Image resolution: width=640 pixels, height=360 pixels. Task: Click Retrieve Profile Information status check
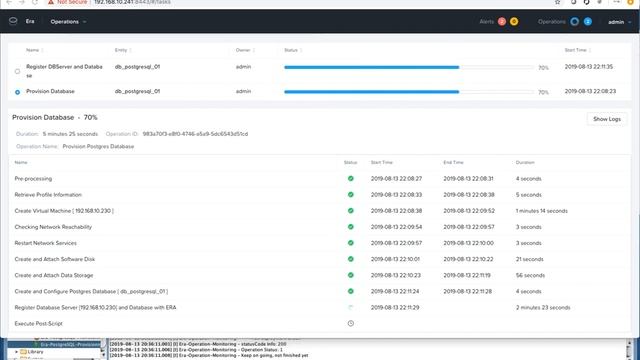[351, 195]
